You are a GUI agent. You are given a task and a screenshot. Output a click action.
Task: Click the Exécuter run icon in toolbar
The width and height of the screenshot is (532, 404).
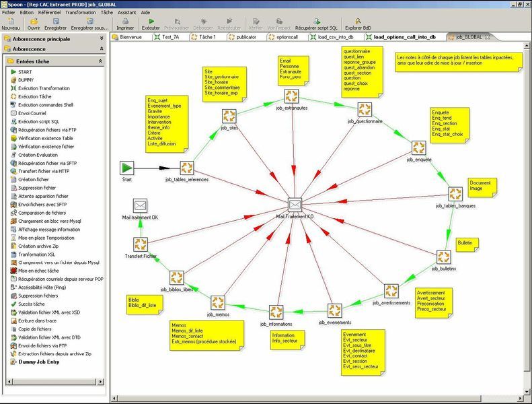coord(151,22)
